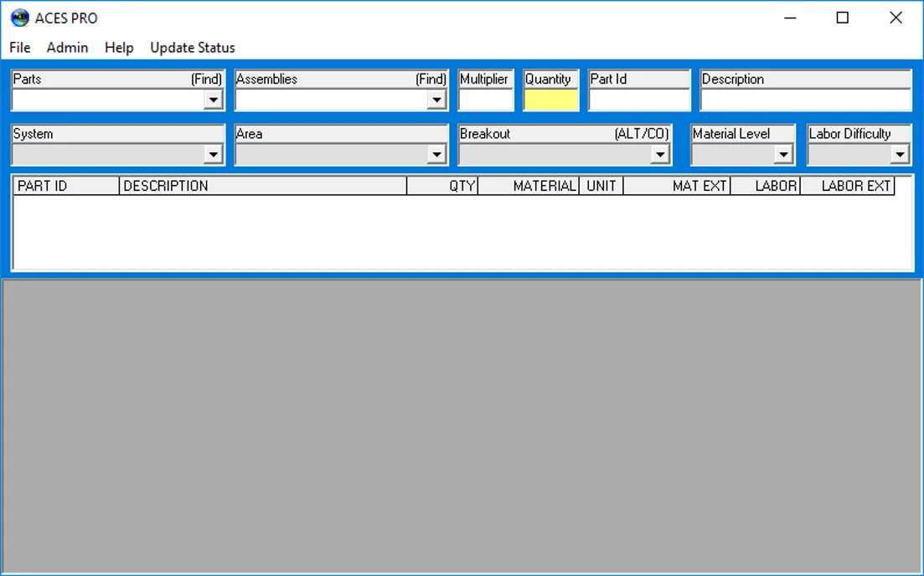Click into the Multiplier text box
Screen dimensions: 924x576
[x=486, y=100]
